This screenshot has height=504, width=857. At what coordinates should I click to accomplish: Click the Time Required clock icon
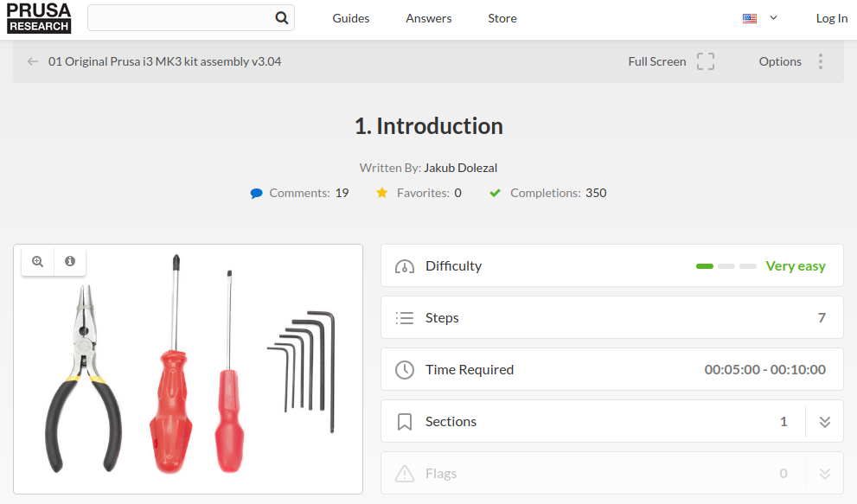pyautogui.click(x=405, y=369)
